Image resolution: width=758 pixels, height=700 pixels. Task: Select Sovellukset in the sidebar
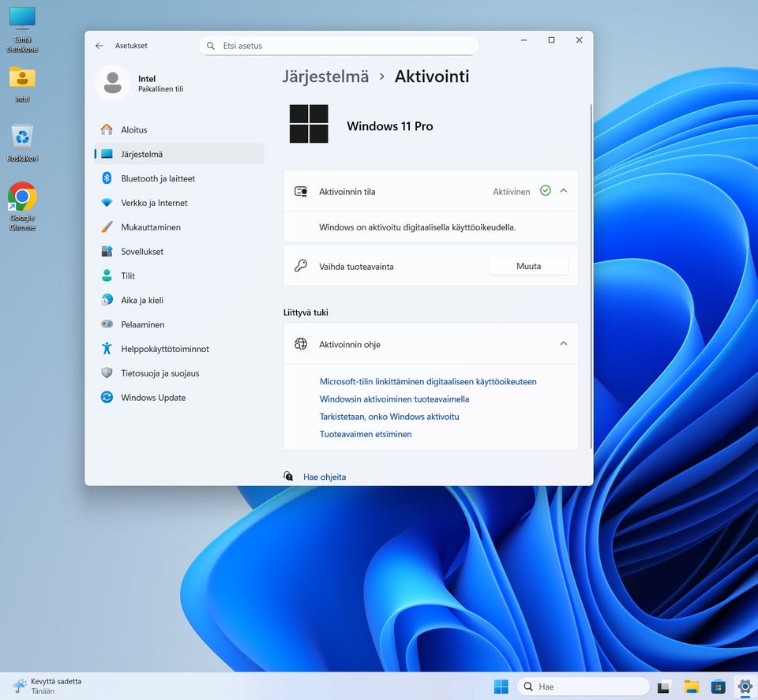(142, 252)
